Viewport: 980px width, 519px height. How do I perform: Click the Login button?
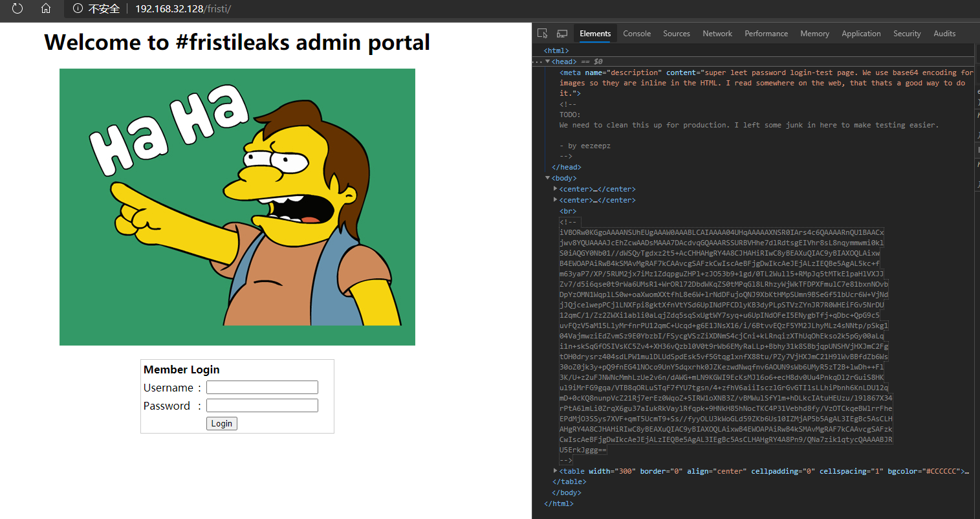point(222,423)
